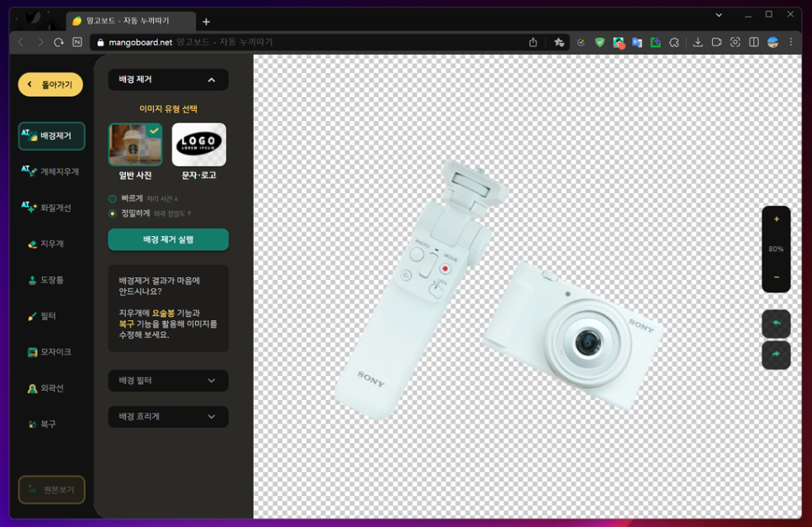Choose the 문자·로고 image type thumbnail
The width and height of the screenshot is (812, 527).
pos(199,145)
